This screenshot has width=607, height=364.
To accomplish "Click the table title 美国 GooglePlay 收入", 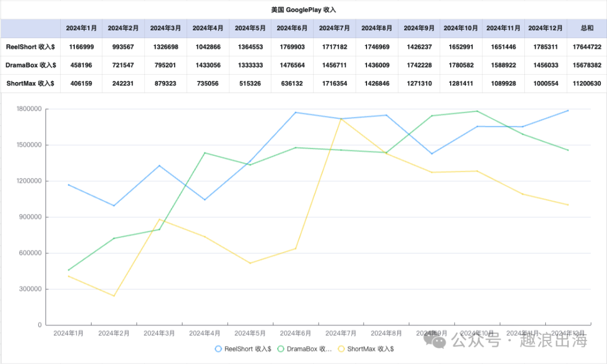I will 303,10.
